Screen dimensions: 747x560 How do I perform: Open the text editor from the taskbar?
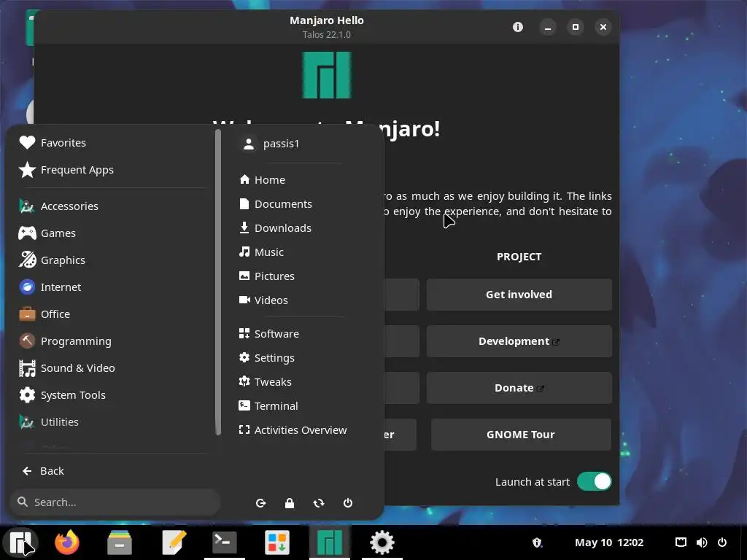coord(172,542)
